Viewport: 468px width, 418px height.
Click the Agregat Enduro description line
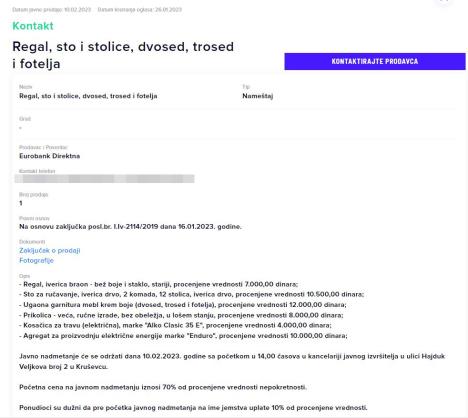pos(183,336)
